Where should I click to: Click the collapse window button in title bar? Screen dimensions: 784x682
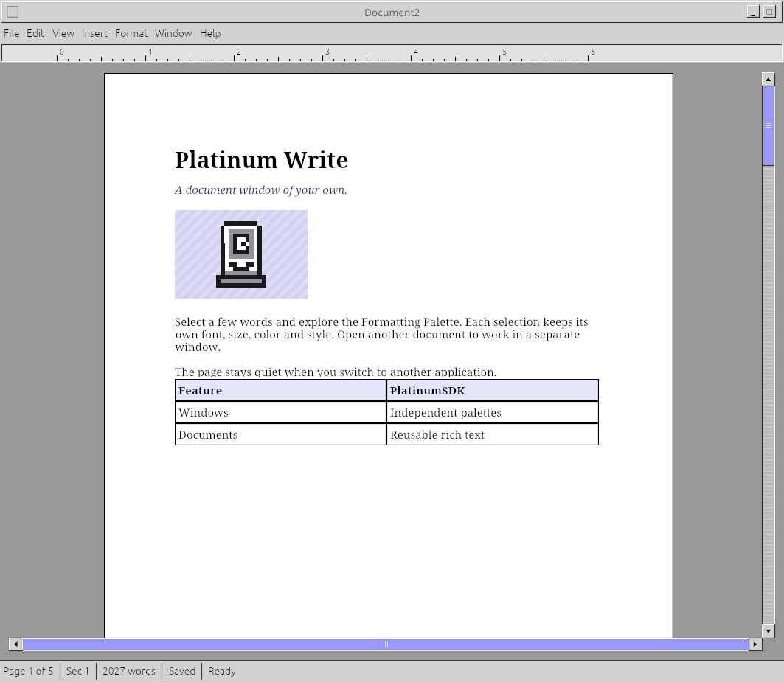point(753,12)
